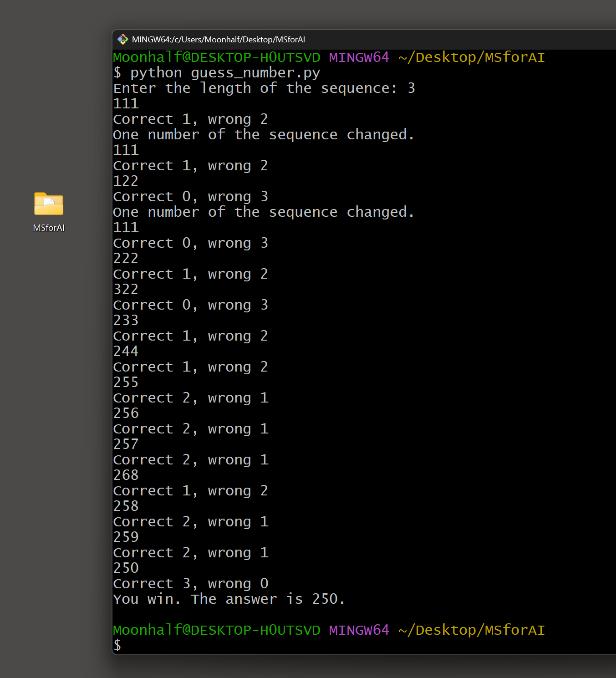Click the guess line '256'

click(126, 413)
